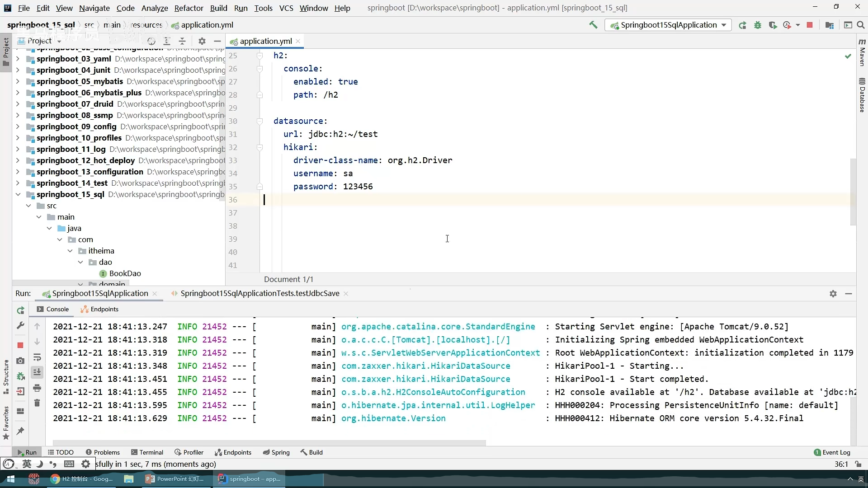Screen dimensions: 868x488
Task: Switch to Springboot15SqlApplicationTests.testJdbcSave run tab
Action: 259,293
